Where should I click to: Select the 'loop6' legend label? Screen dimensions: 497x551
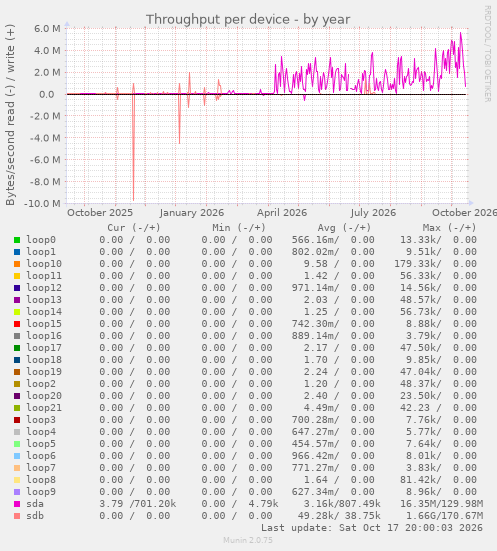point(41,455)
